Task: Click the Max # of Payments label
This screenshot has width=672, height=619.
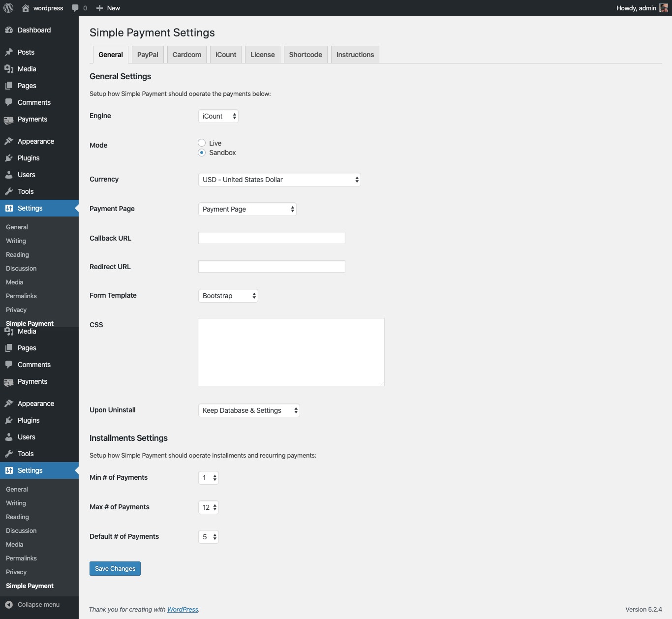Action: point(120,507)
